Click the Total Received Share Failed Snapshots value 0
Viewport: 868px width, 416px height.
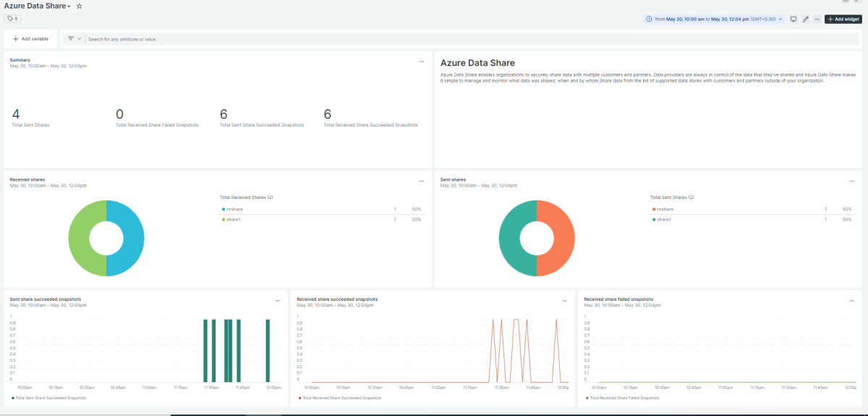click(x=120, y=114)
